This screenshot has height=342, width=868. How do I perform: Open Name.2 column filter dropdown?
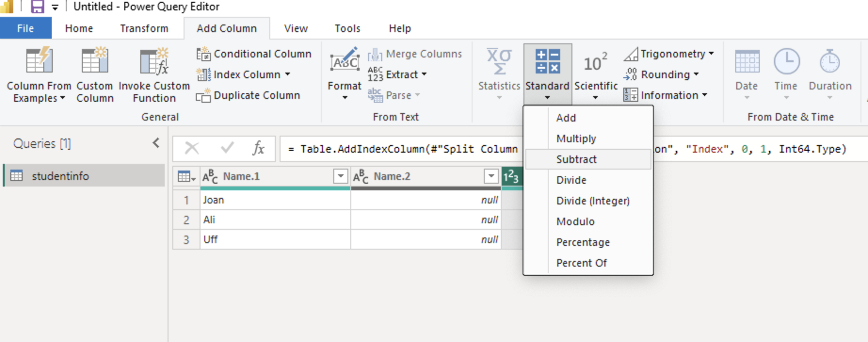pyautogui.click(x=491, y=176)
